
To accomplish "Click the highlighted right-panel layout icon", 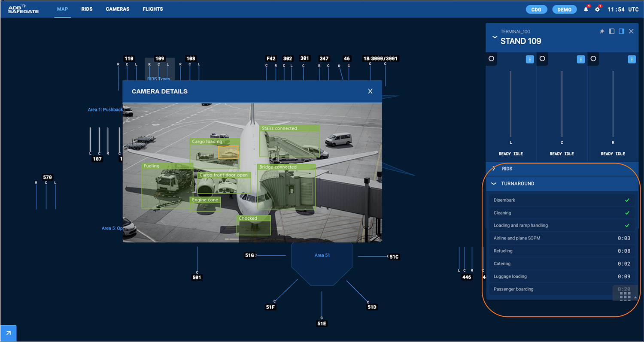I will [621, 31].
